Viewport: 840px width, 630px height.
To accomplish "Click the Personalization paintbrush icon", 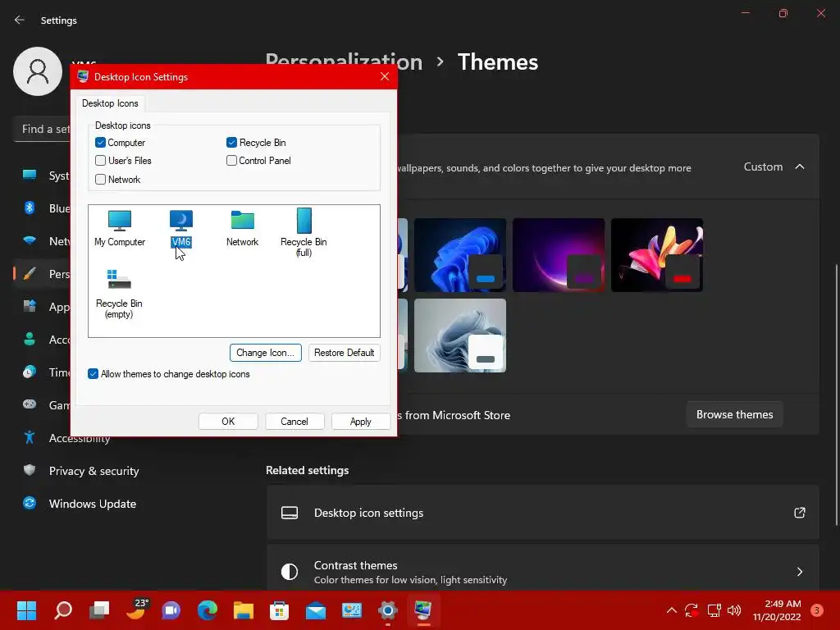I will [x=30, y=274].
